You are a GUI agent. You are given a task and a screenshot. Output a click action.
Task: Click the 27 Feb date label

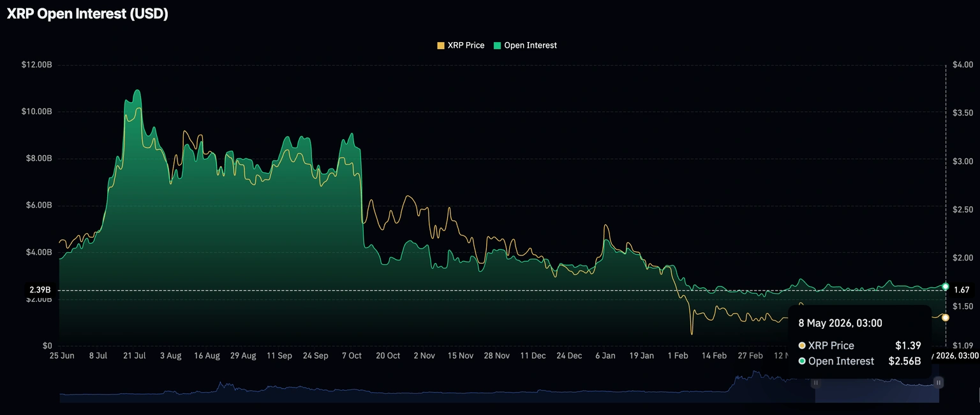click(750, 356)
